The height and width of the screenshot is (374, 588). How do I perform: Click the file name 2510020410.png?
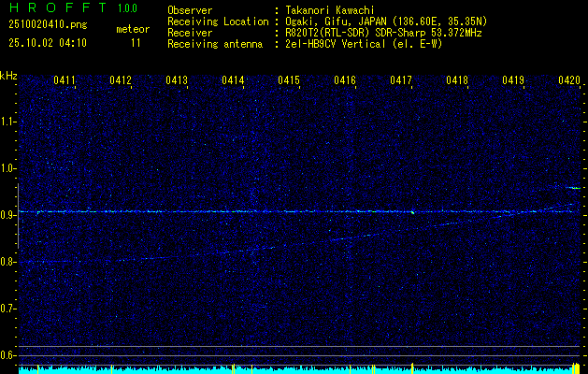[48, 25]
